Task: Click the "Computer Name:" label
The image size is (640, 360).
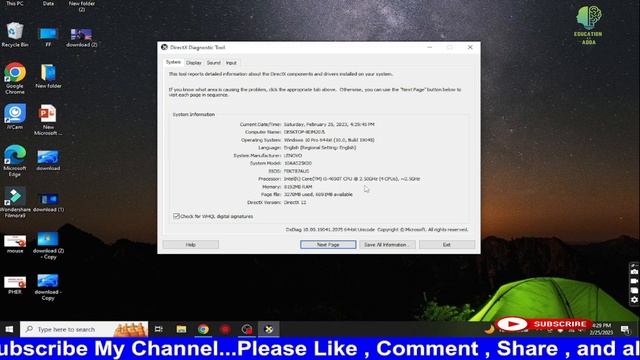Action: (x=263, y=132)
